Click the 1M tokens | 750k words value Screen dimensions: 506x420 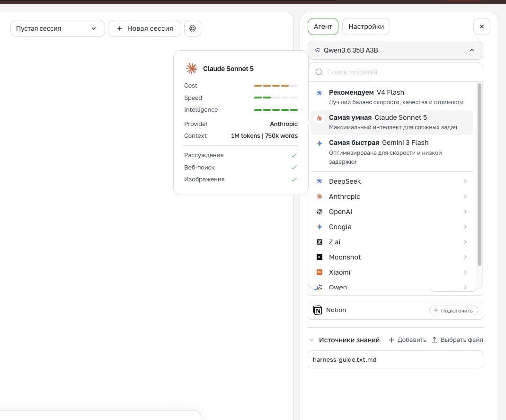[x=264, y=136]
